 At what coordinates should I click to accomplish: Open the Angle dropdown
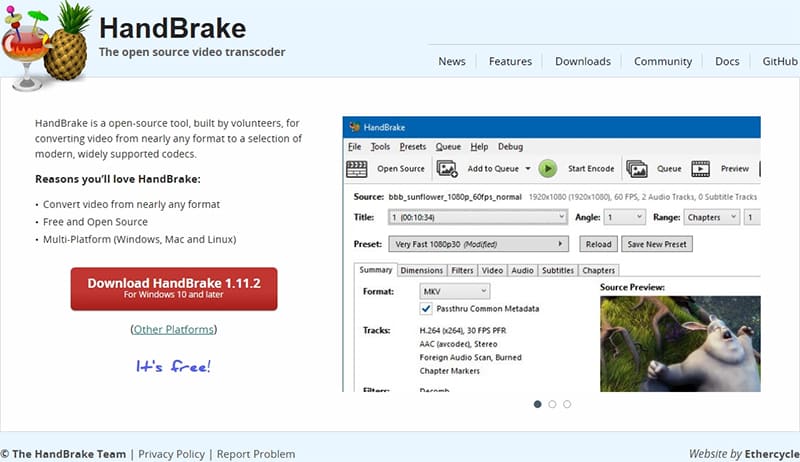(624, 217)
